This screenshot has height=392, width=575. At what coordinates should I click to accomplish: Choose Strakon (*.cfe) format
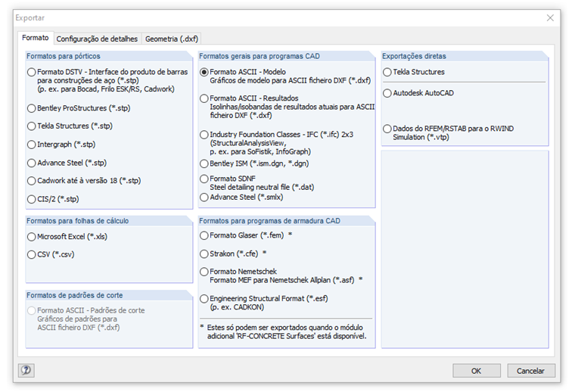204,254
